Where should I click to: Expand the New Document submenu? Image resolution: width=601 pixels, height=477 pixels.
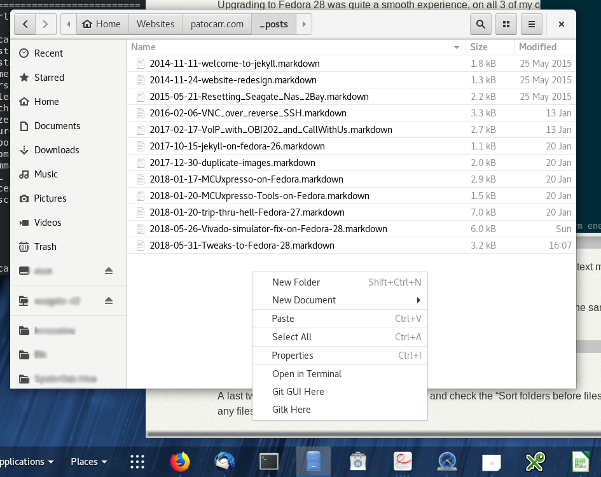click(340, 300)
